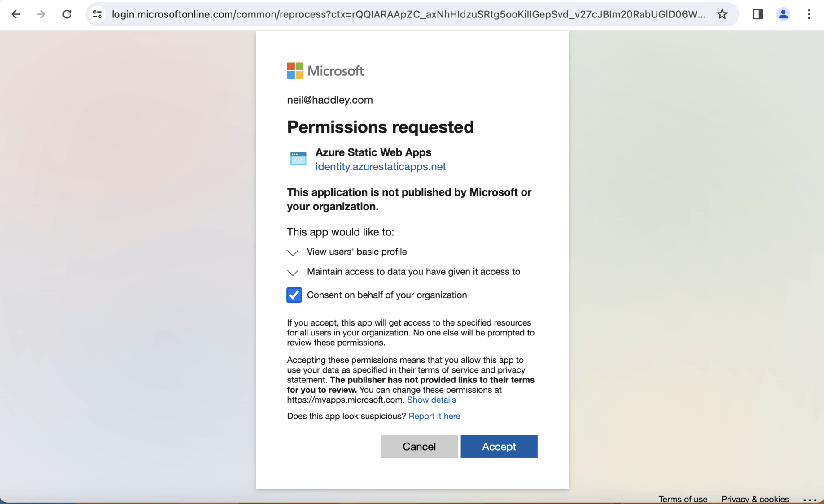Open site information icon in address bar
Screen dimensions: 824x504
[97, 14]
